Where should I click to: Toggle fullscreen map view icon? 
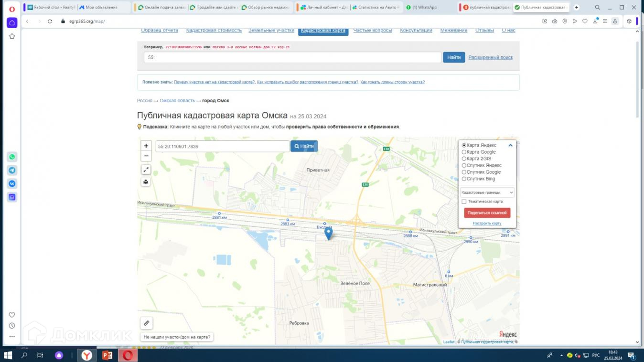146,170
